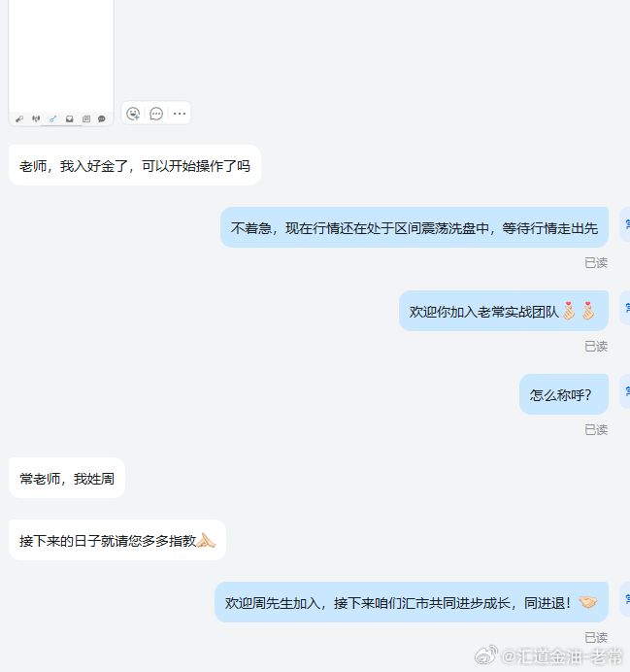Open the shared screenshot image thumbnail
Image resolution: width=630 pixels, height=672 pixels.
point(61,62)
